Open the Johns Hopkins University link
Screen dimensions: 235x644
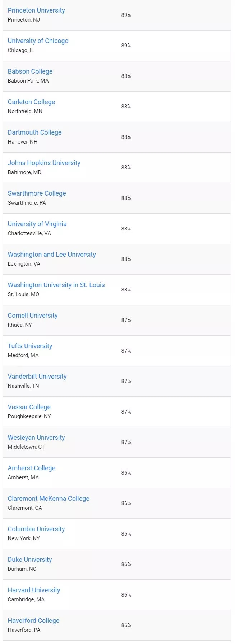tap(44, 163)
